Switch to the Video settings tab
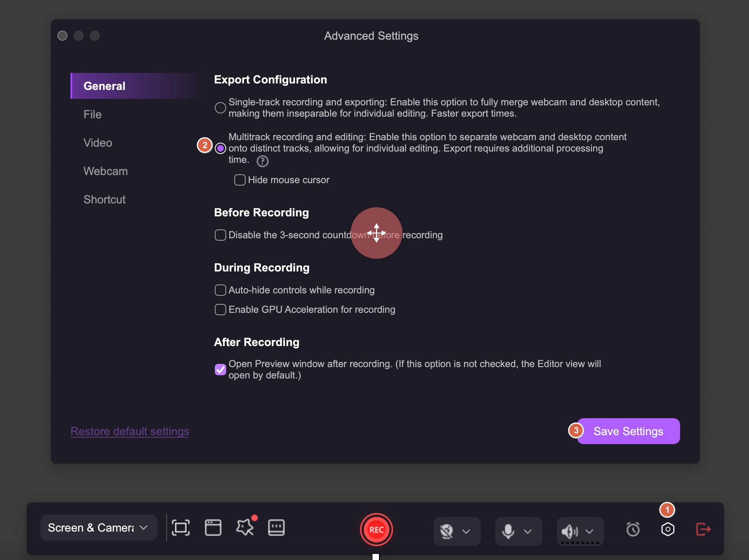 (98, 143)
